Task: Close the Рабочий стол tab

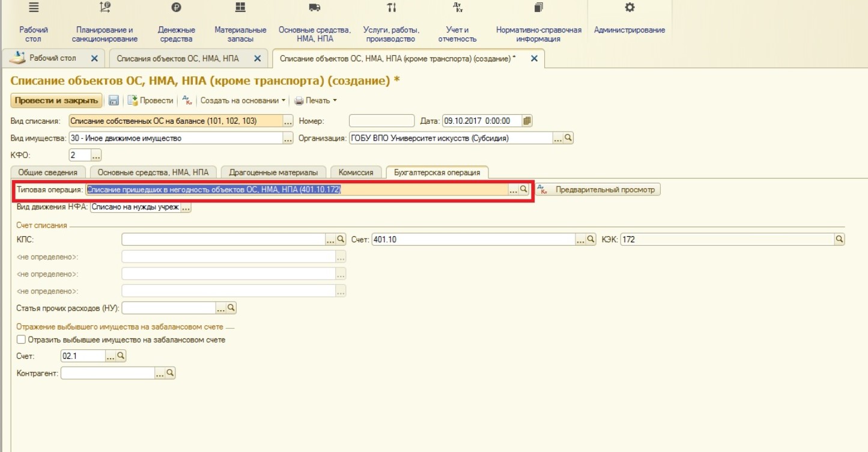Action: click(94, 58)
